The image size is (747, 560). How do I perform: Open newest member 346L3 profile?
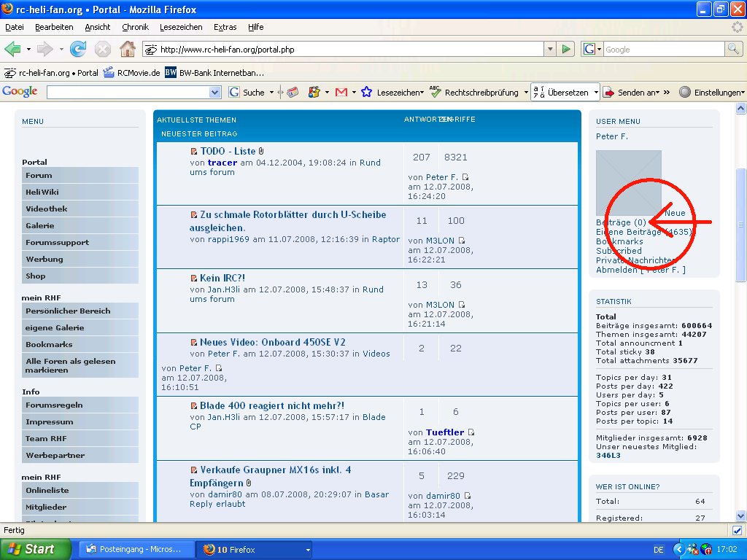coord(608,456)
